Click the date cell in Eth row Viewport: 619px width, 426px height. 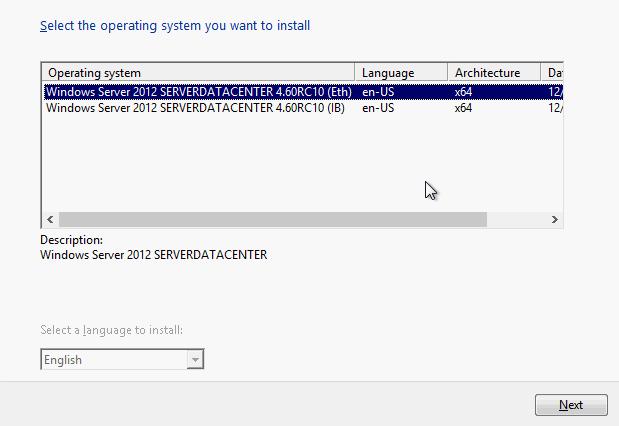(554, 92)
